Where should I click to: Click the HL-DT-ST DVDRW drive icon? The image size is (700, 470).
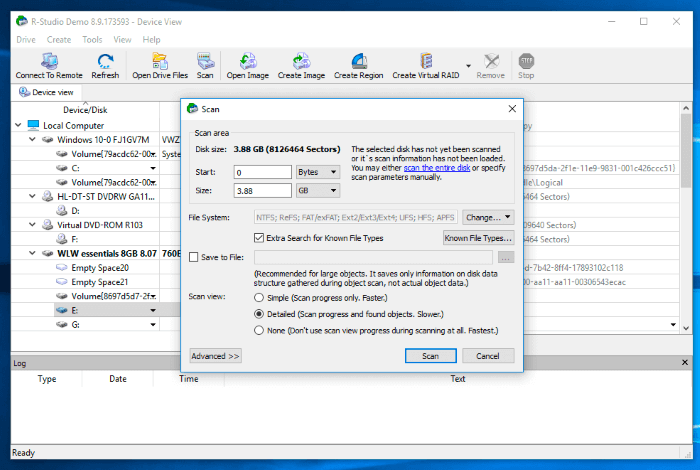point(47,196)
